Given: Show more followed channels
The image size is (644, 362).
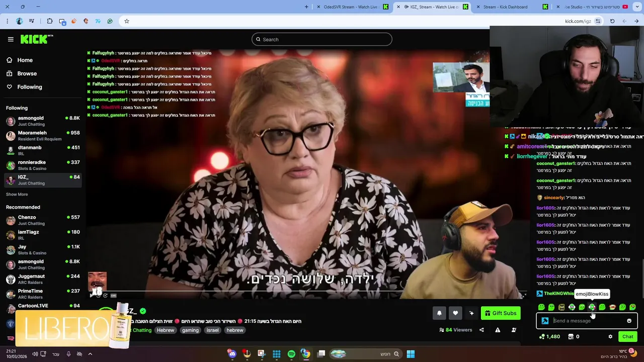Looking at the screenshot, I should [x=17, y=194].
